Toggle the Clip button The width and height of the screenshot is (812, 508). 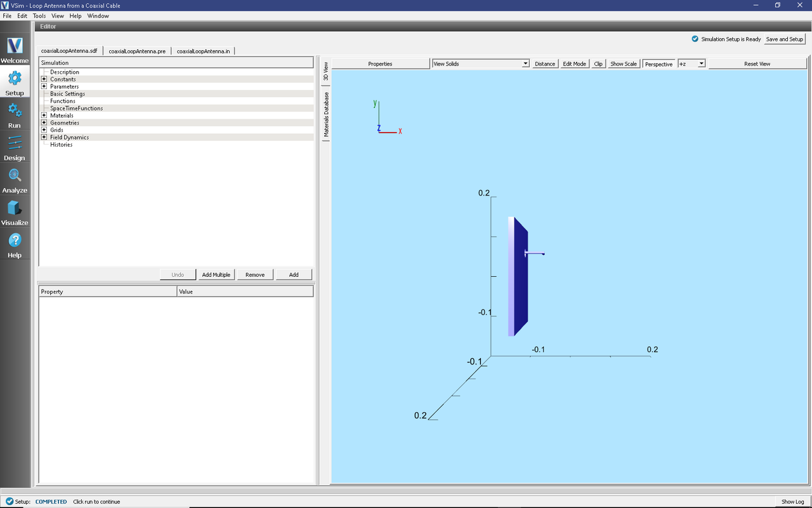[598, 64]
